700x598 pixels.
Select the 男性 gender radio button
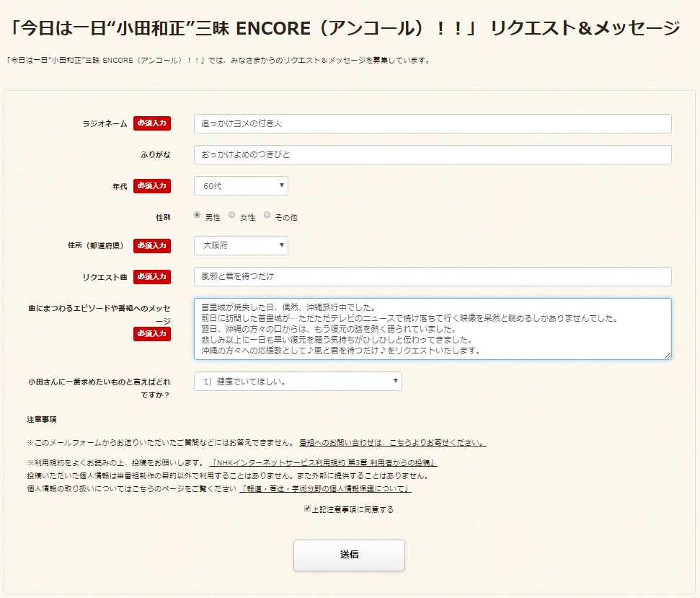coord(197,215)
